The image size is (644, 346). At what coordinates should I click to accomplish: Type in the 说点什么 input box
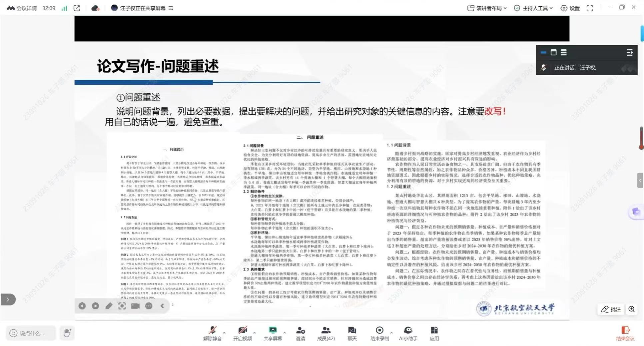coord(32,333)
